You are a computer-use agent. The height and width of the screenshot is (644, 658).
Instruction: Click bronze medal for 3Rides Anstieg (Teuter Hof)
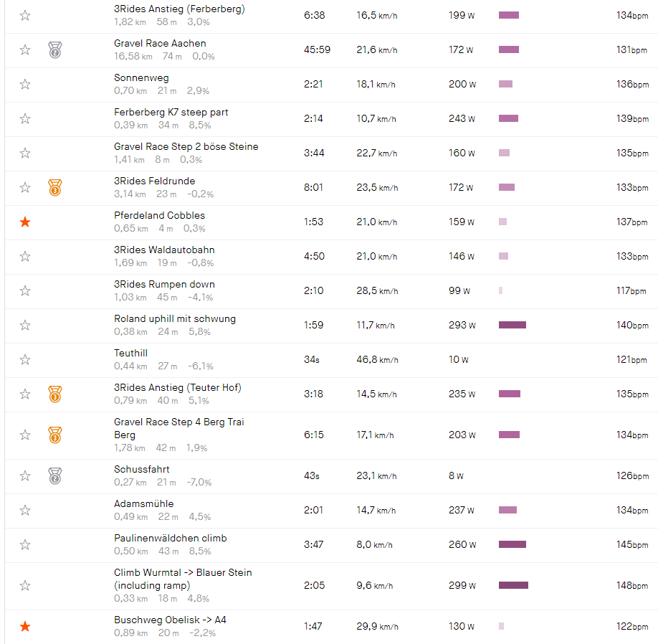pos(54,394)
